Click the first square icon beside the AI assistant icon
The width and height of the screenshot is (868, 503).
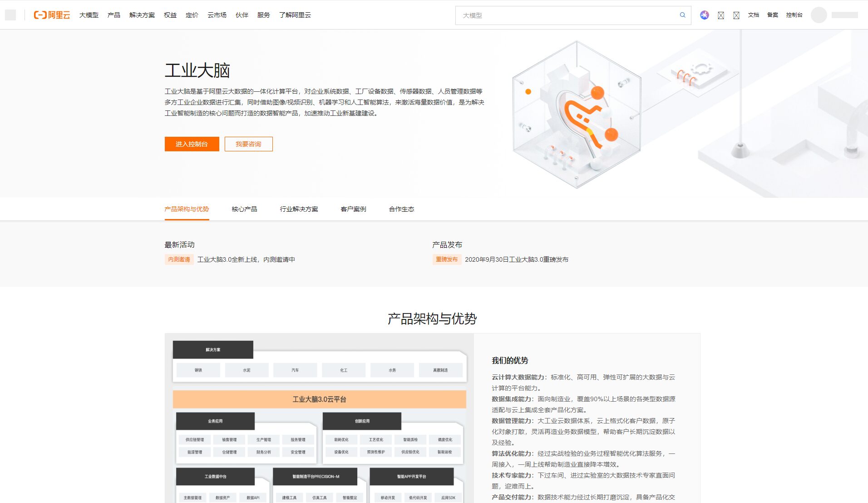point(722,15)
